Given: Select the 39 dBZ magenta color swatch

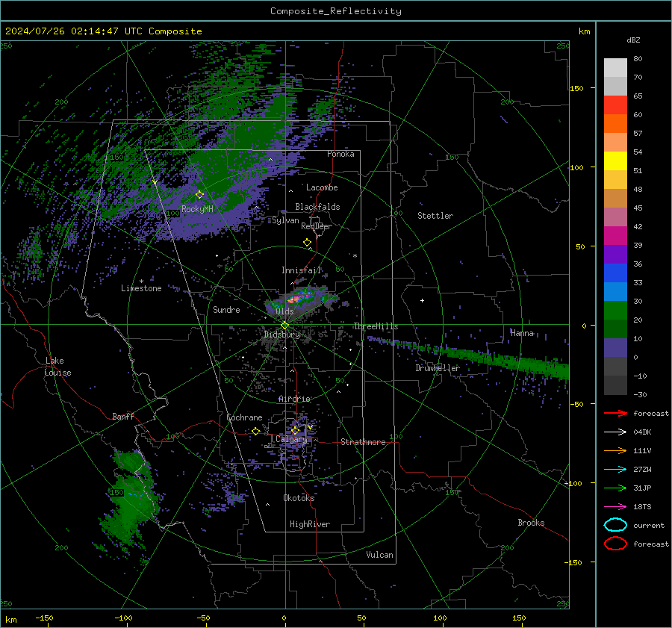Looking at the screenshot, I should (615, 236).
